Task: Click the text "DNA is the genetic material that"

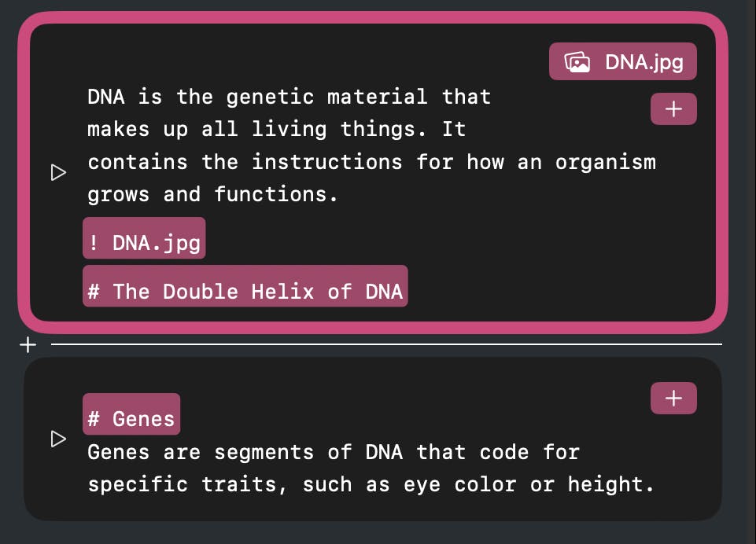Action: point(289,97)
